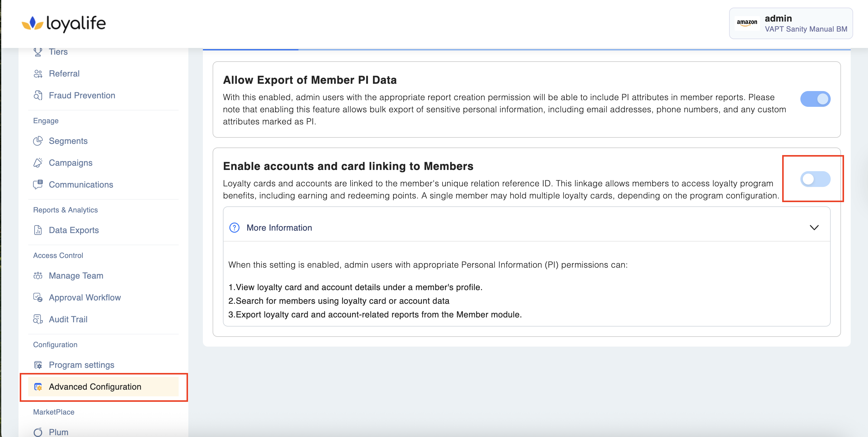Collapse More Information with chevron arrow
This screenshot has width=868, height=437.
(814, 228)
